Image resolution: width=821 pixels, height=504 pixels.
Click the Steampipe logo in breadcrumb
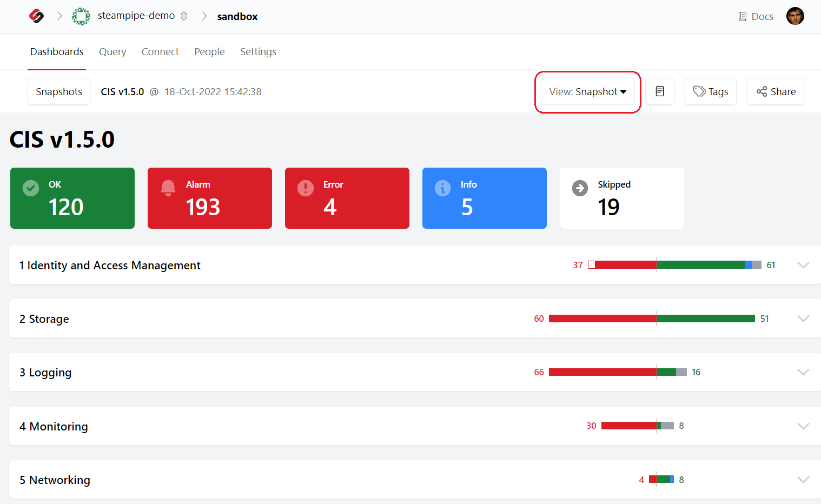(36, 16)
